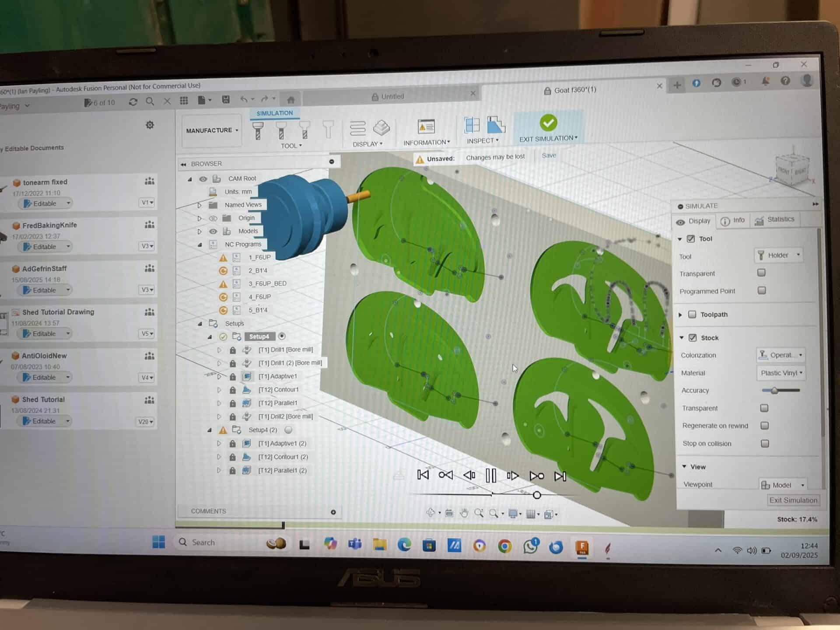This screenshot has width=840, height=630.
Task: Click the Display stock icon in ribbon
Action: coord(382,128)
